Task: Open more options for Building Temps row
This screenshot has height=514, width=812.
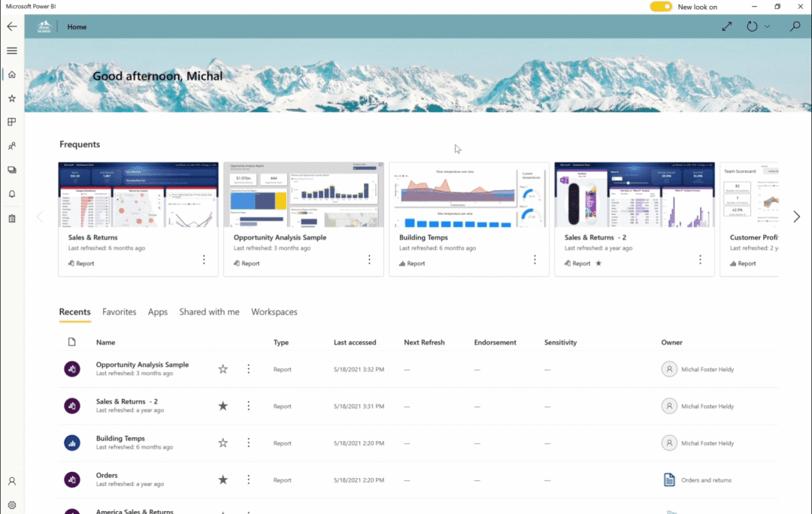Action: [x=249, y=443]
